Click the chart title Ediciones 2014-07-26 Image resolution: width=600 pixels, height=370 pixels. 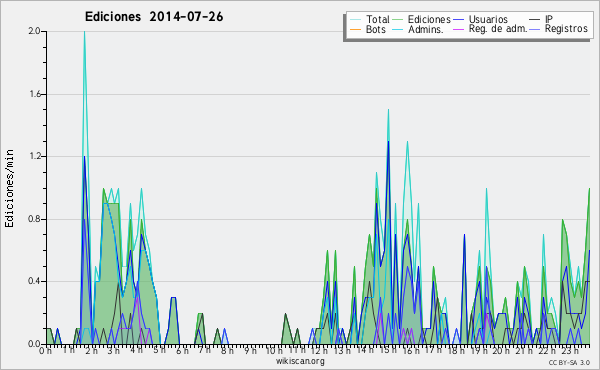154,17
